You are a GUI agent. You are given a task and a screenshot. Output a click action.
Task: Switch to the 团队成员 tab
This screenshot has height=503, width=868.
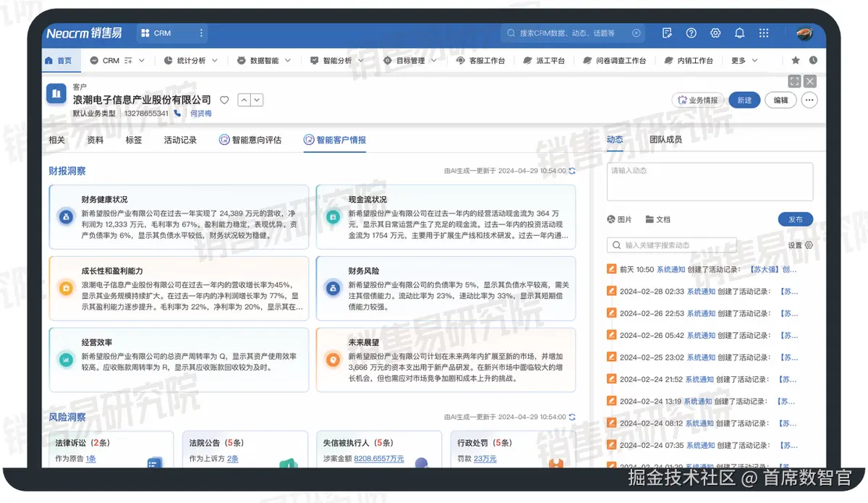[665, 139]
